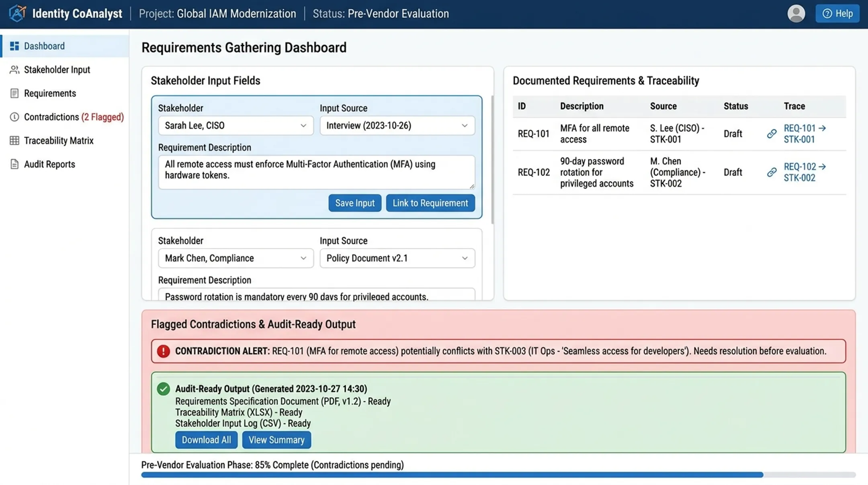Expand the Sarah Lee, CISO stakeholder dropdown
This screenshot has height=485, width=868.
[x=235, y=125]
